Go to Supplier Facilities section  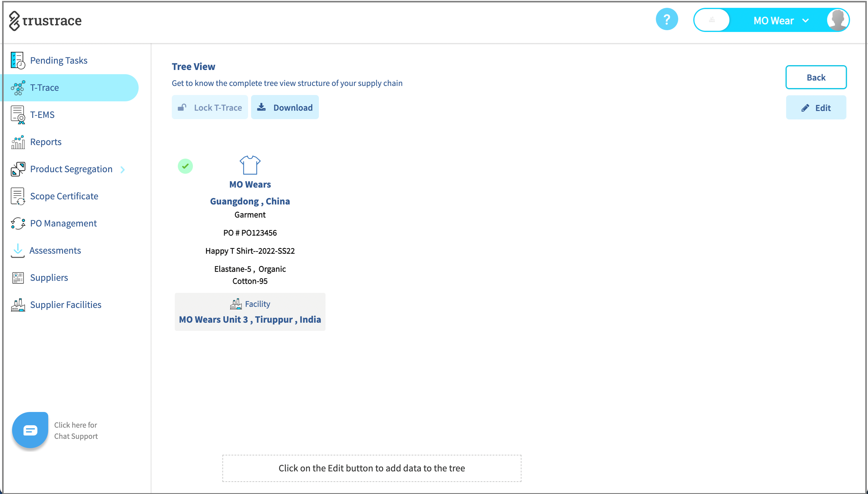pos(65,305)
